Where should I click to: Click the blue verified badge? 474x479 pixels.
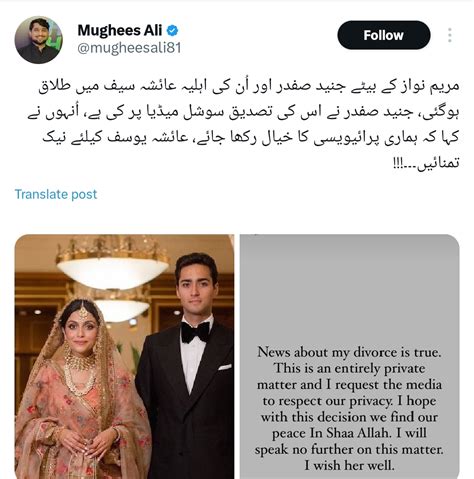172,31
